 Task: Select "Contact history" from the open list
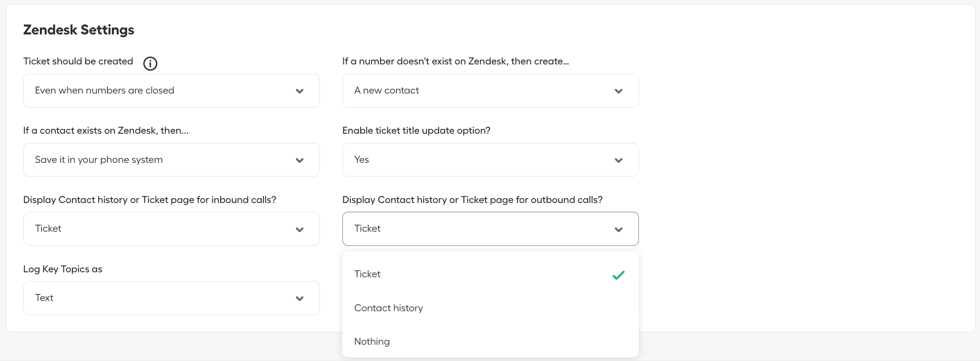pyautogui.click(x=388, y=308)
